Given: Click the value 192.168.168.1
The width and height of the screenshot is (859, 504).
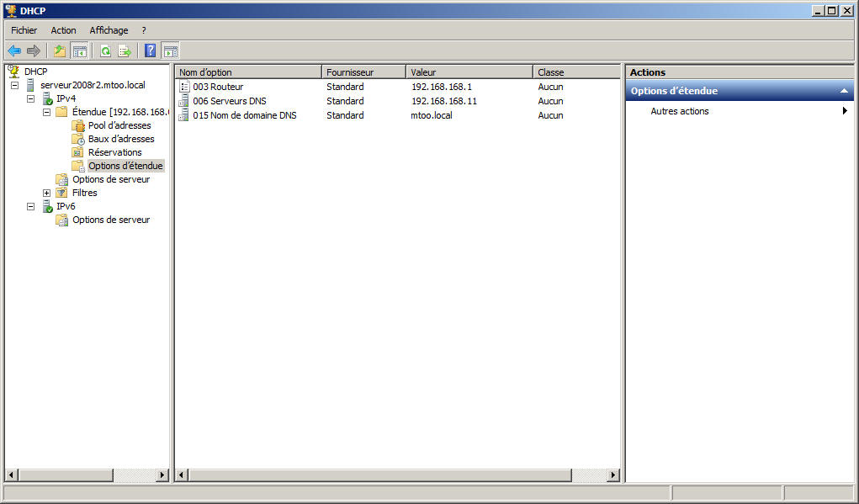Looking at the screenshot, I should pyautogui.click(x=442, y=87).
